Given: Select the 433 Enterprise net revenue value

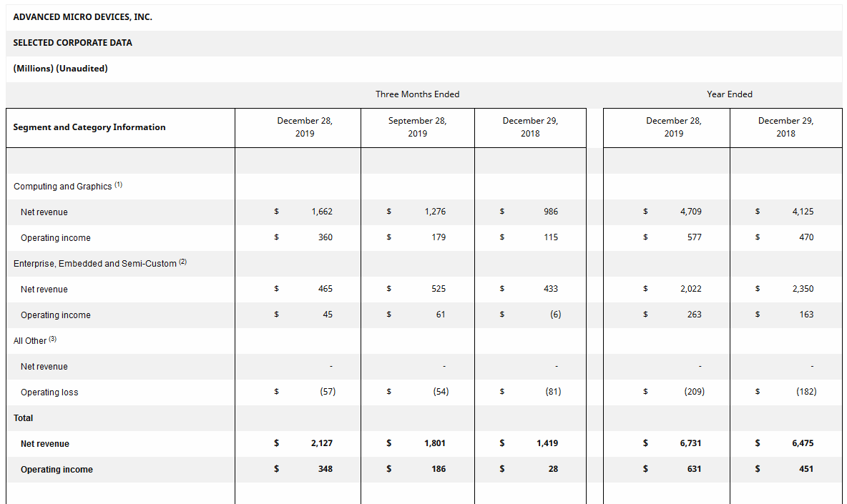Looking at the screenshot, I should click(x=551, y=289).
